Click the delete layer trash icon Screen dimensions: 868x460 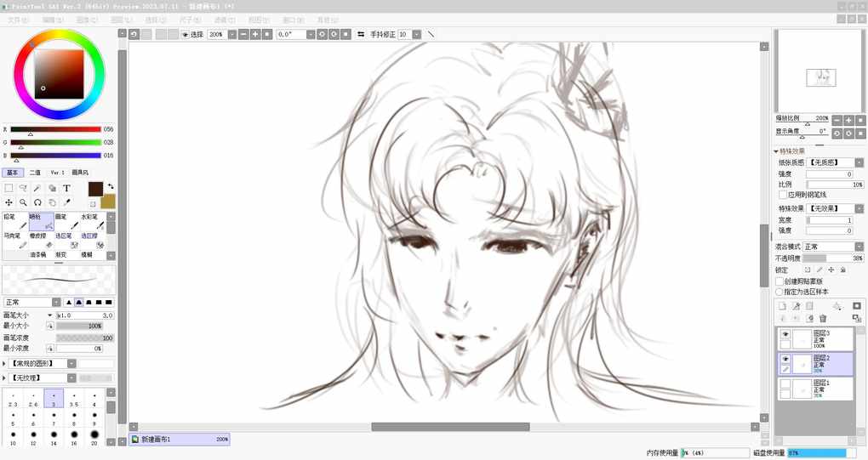pyautogui.click(x=823, y=318)
